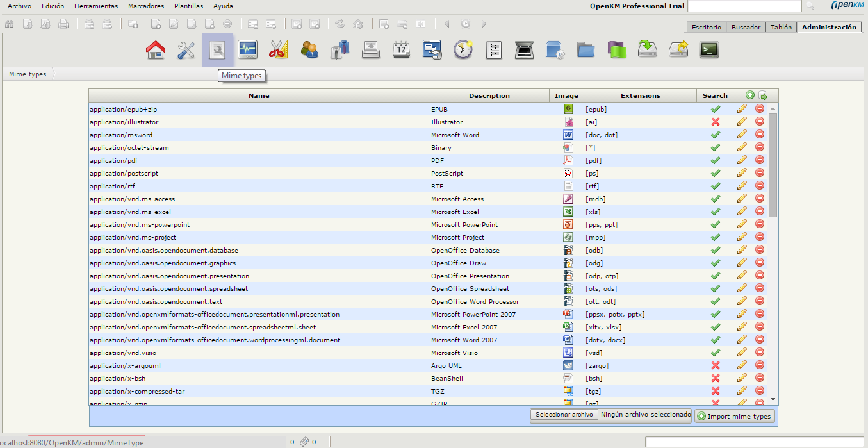Switch to the Escritorio tab
The width and height of the screenshot is (868, 448).
(706, 27)
